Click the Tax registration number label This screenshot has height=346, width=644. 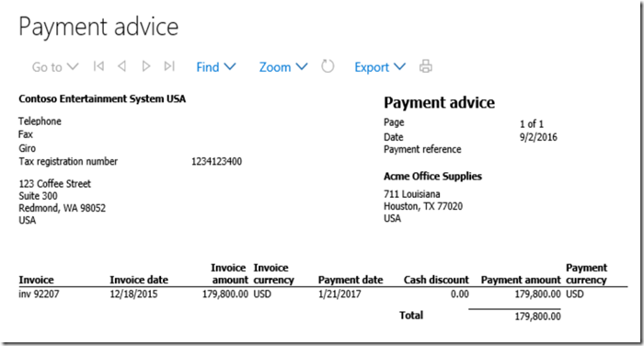point(68,161)
